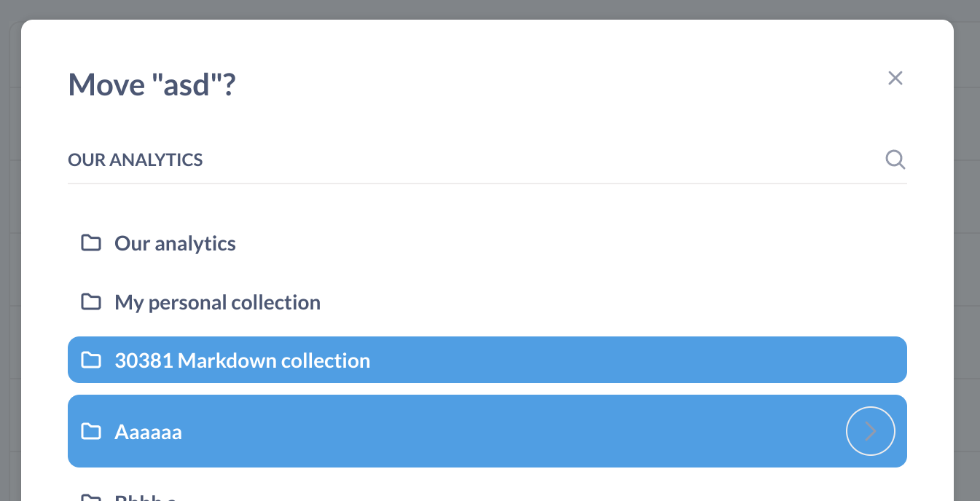Screen dimensions: 980x501
Task: Click the white folder icon on 30381 Markdown collection
Action: pos(90,360)
